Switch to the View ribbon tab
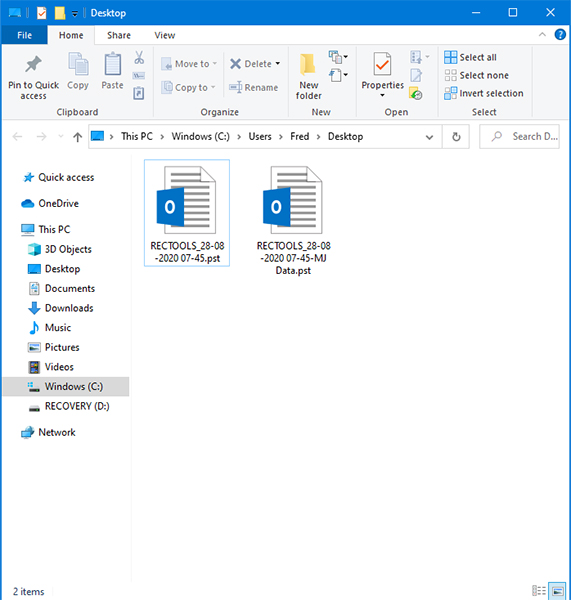The image size is (571, 600). point(165,35)
